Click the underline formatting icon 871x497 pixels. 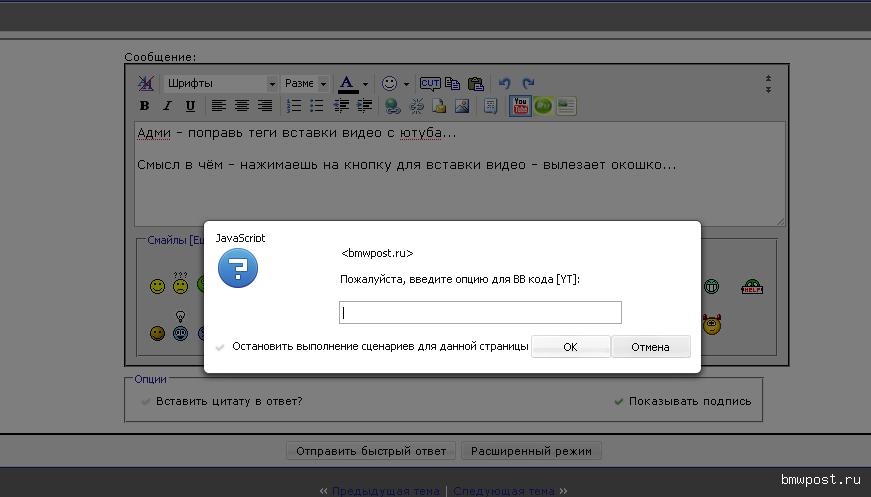(x=188, y=106)
